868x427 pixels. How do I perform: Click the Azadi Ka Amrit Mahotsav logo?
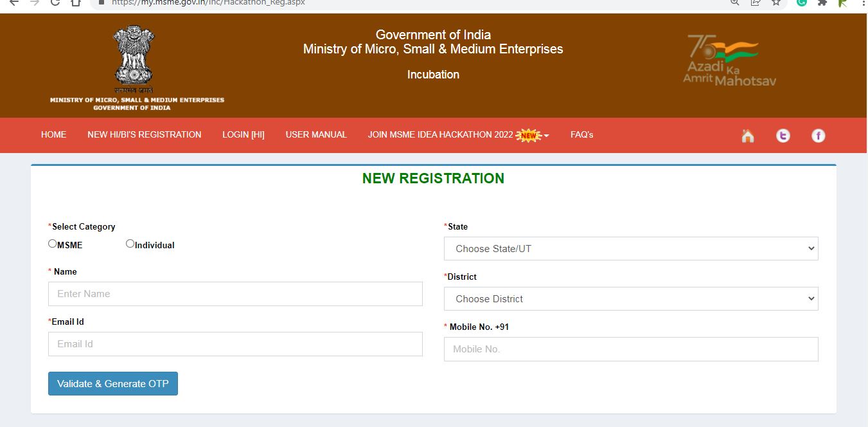pos(731,58)
